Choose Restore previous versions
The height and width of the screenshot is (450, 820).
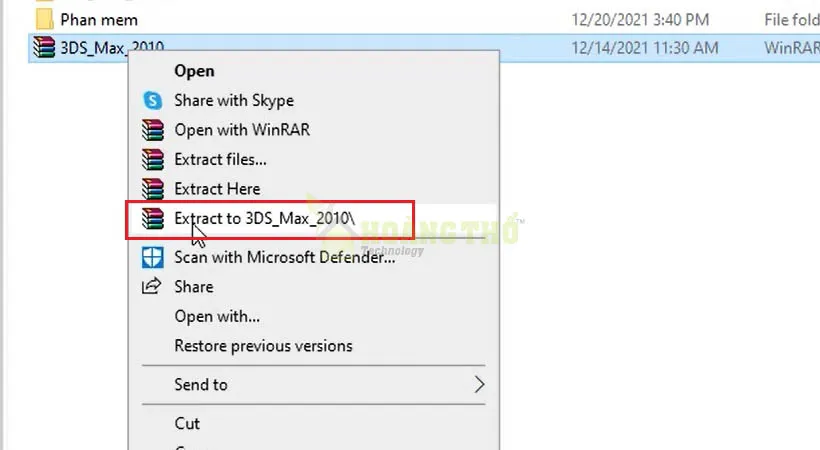click(x=263, y=346)
